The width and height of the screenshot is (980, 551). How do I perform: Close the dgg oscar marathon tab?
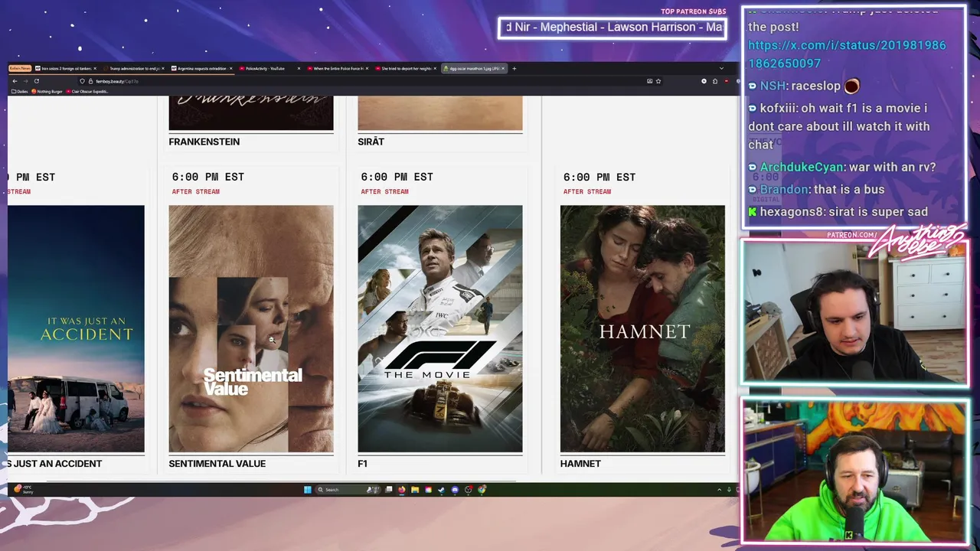(x=503, y=68)
